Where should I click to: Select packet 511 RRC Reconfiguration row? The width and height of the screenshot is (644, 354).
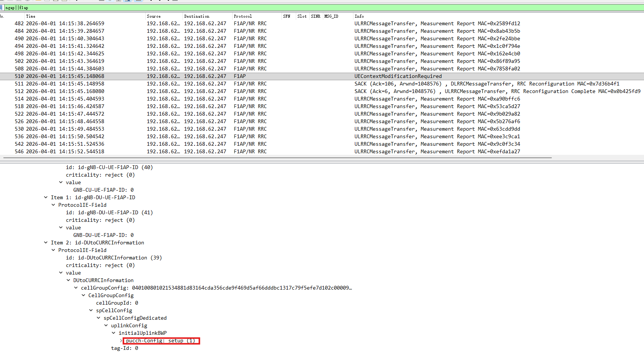tap(322, 84)
